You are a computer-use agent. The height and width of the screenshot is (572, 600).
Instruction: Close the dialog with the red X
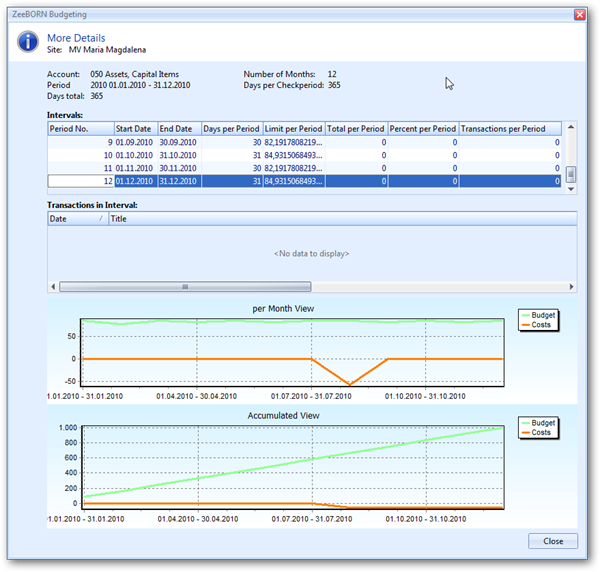(x=579, y=14)
